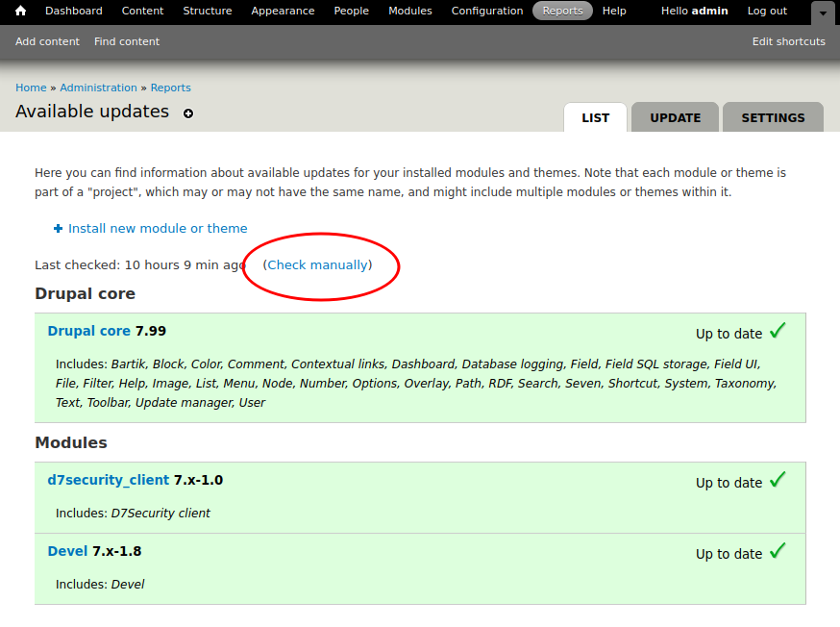The width and height of the screenshot is (840, 627).
Task: Click the 'Drupal core' section heading
Action: point(85,293)
